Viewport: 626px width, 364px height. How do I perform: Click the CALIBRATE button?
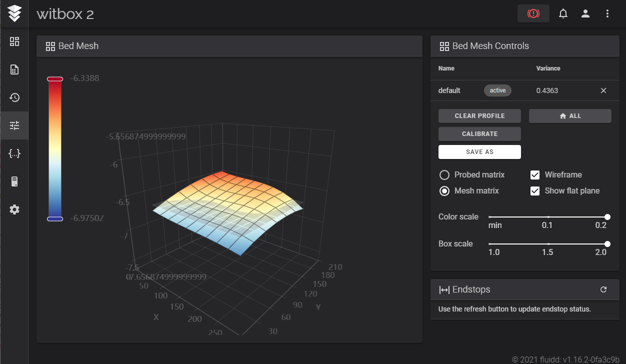479,134
